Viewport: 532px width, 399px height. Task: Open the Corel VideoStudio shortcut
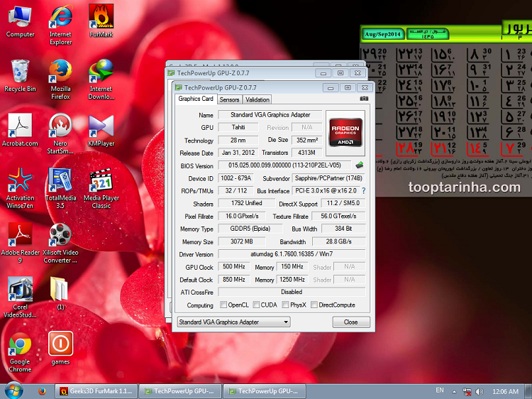tap(20, 297)
